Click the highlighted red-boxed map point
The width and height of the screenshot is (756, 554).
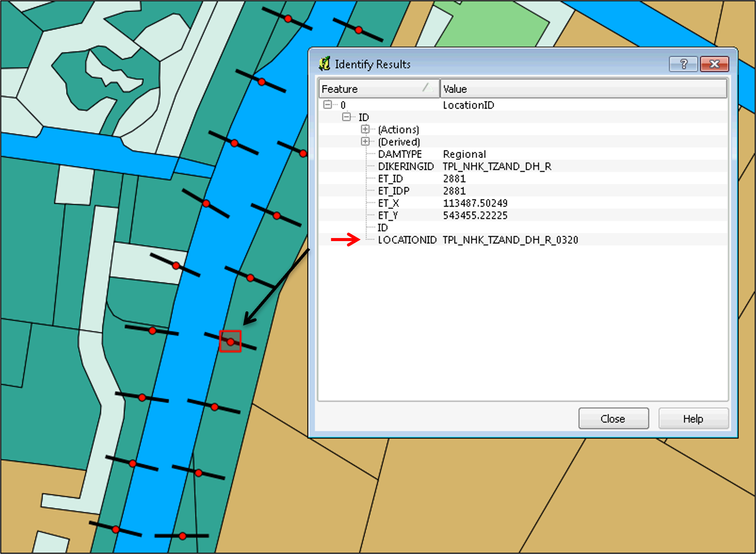pyautogui.click(x=231, y=342)
